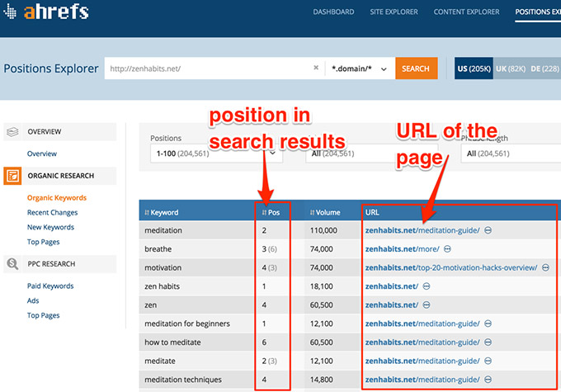Click the volume value 110,000
The height and width of the screenshot is (392, 561).
(323, 230)
